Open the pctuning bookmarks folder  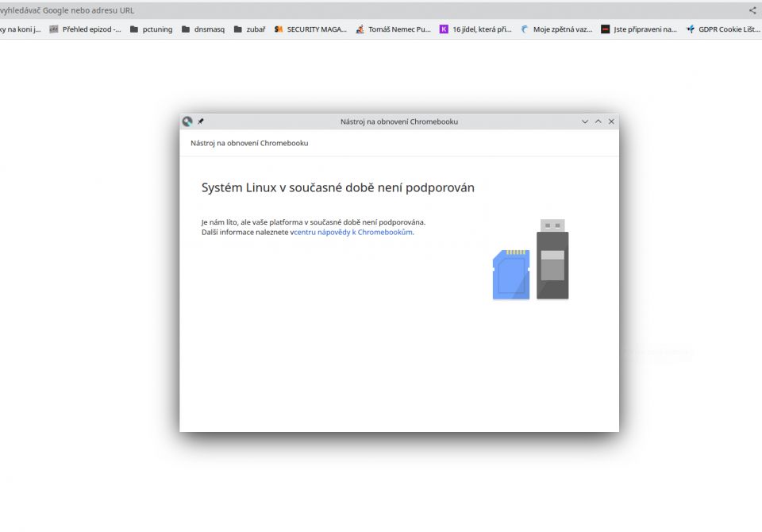click(151, 29)
